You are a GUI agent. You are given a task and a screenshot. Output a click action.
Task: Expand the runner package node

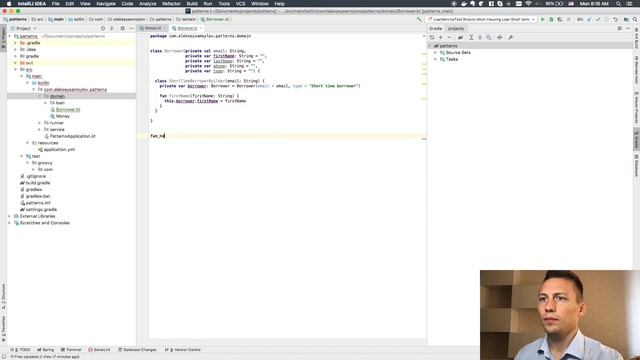tap(40, 123)
